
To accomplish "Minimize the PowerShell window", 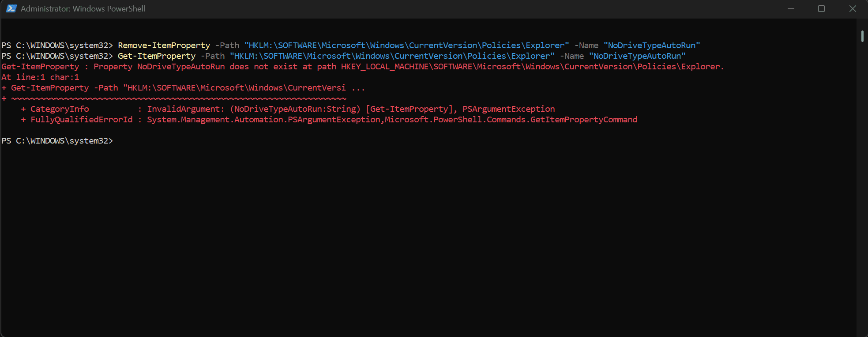I will coord(791,9).
